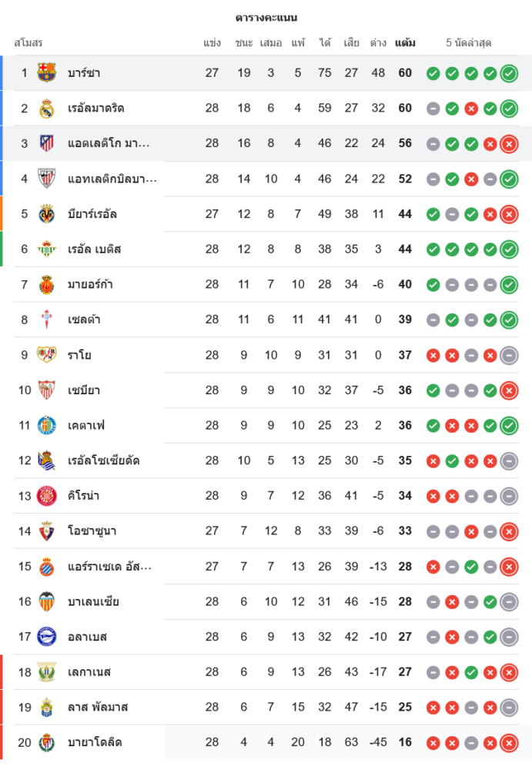Screen dimensions: 532x770
Task: Click the Real Madrid club crest
Action: pos(47,109)
